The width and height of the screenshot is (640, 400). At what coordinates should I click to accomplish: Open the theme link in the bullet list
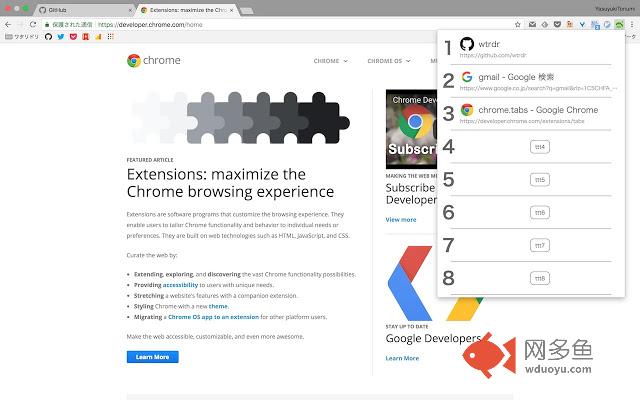point(218,306)
